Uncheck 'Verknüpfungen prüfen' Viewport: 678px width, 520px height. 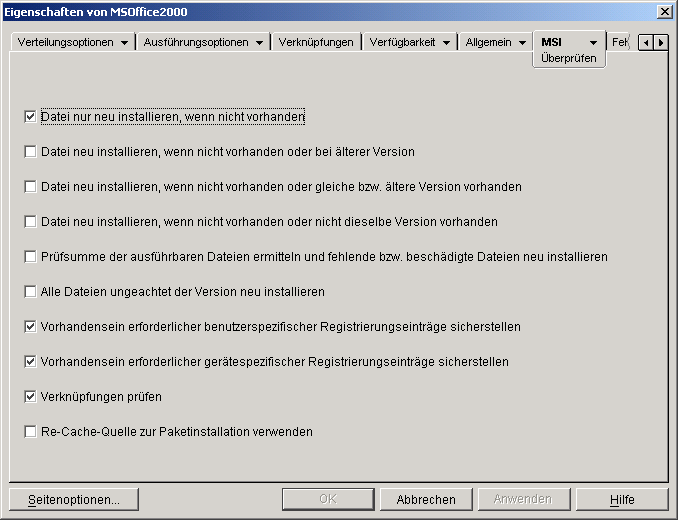[x=30, y=397]
